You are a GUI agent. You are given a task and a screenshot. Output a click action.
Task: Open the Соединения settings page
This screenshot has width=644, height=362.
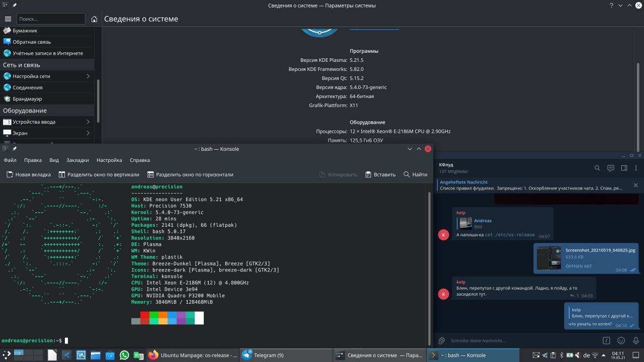click(x=47, y=87)
